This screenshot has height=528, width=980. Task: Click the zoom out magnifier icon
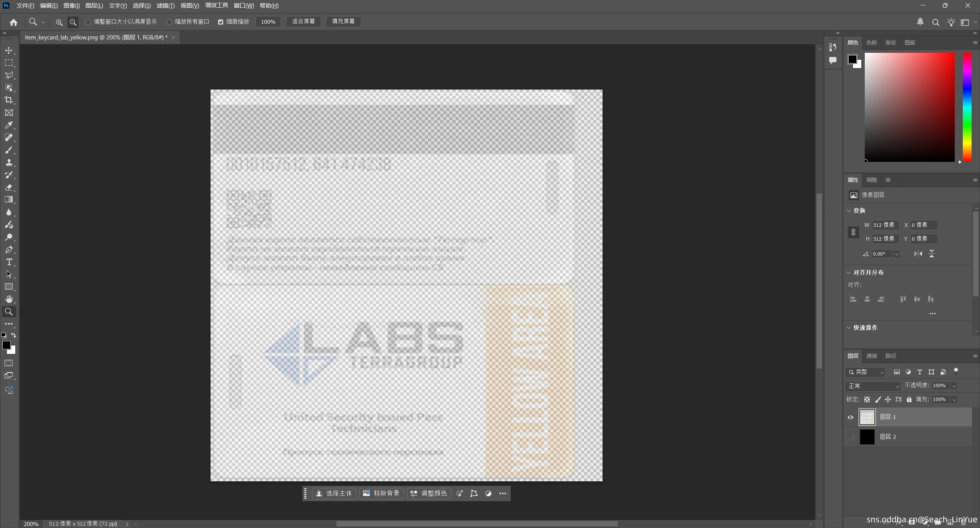(x=73, y=22)
